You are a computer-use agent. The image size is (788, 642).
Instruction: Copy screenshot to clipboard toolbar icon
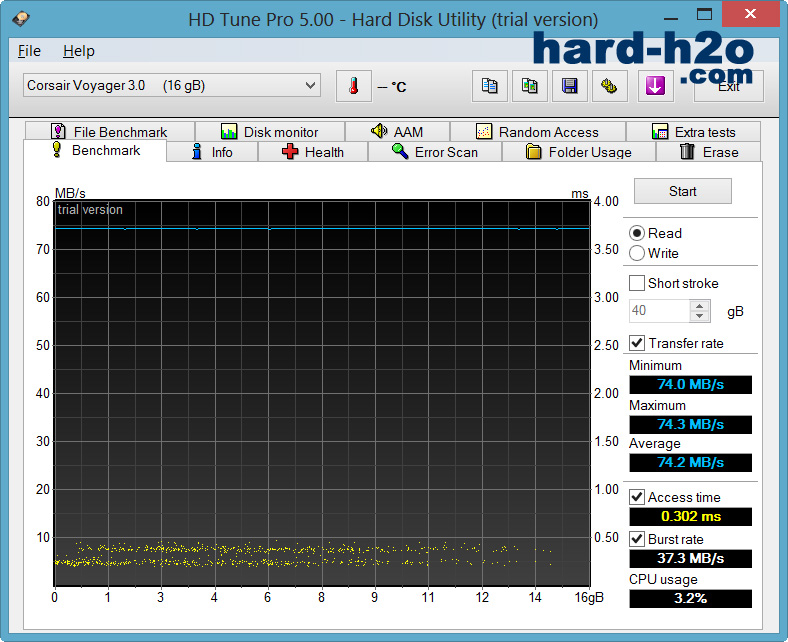tap(530, 86)
